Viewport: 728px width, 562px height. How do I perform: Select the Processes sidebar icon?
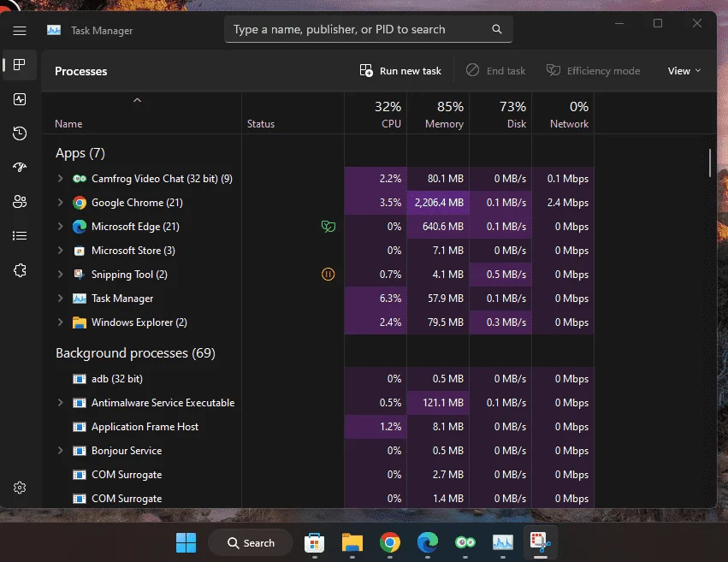click(20, 64)
